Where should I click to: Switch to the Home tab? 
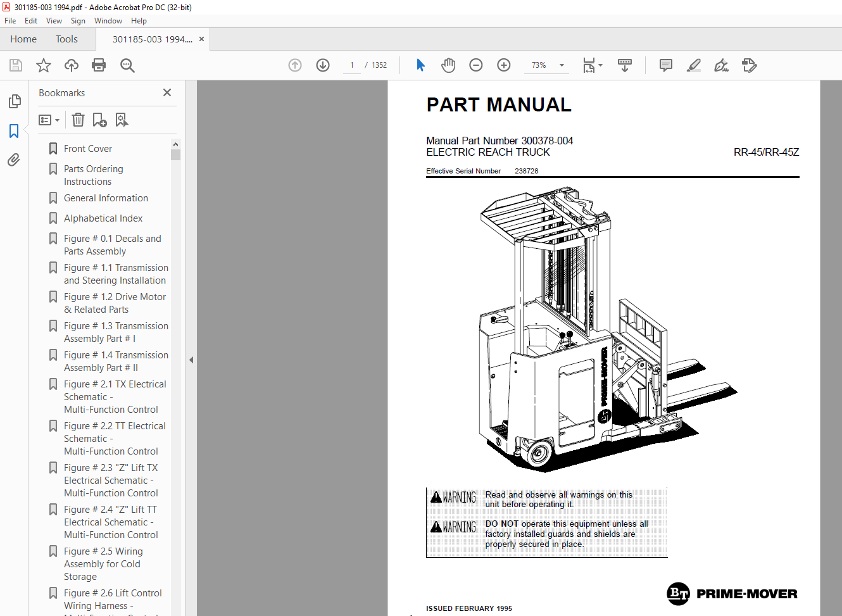pyautogui.click(x=23, y=39)
